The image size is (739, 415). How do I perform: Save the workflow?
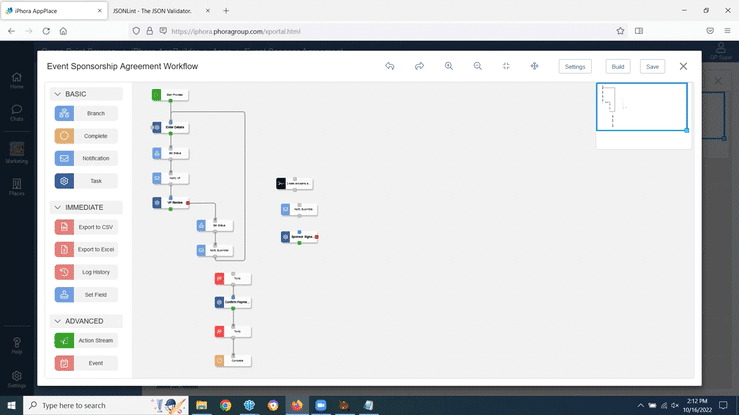pyautogui.click(x=652, y=66)
